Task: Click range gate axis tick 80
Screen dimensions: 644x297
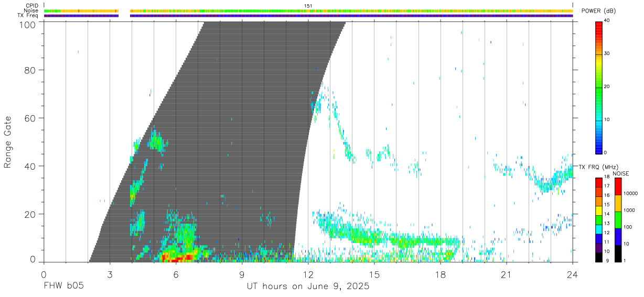Action: pos(30,70)
